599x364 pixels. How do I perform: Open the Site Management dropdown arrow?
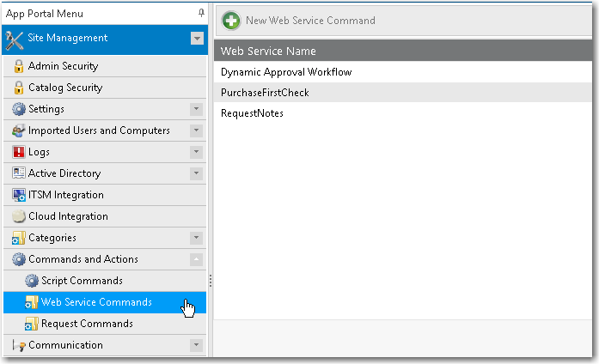pyautogui.click(x=197, y=38)
